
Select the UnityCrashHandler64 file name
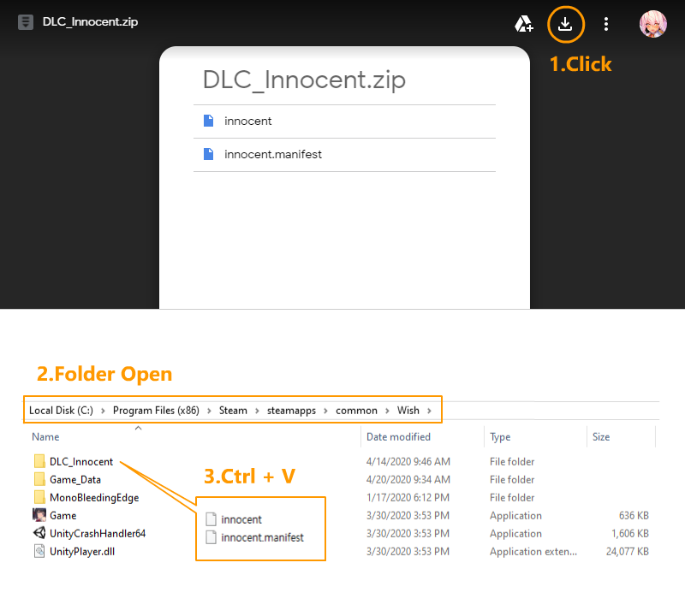click(x=98, y=534)
